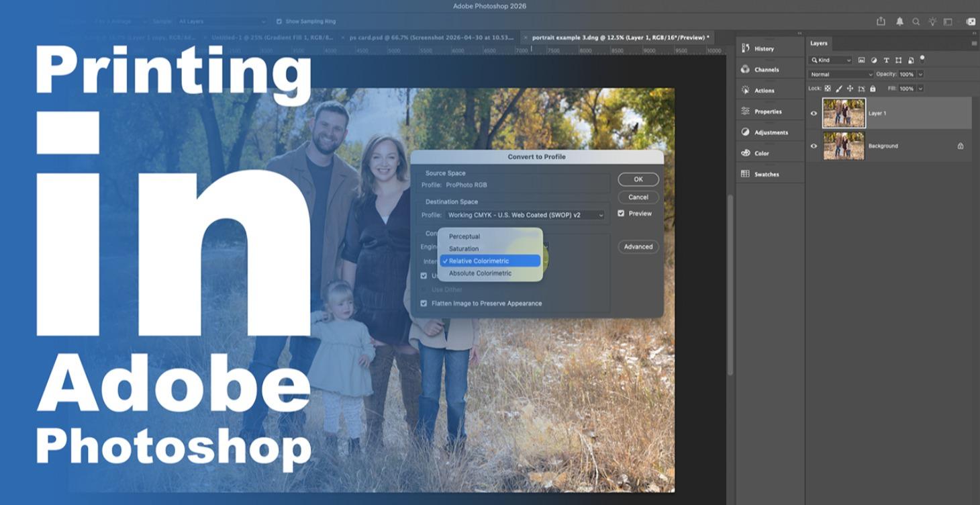
Task: Select Relative Colorimetric intent
Action: point(491,261)
